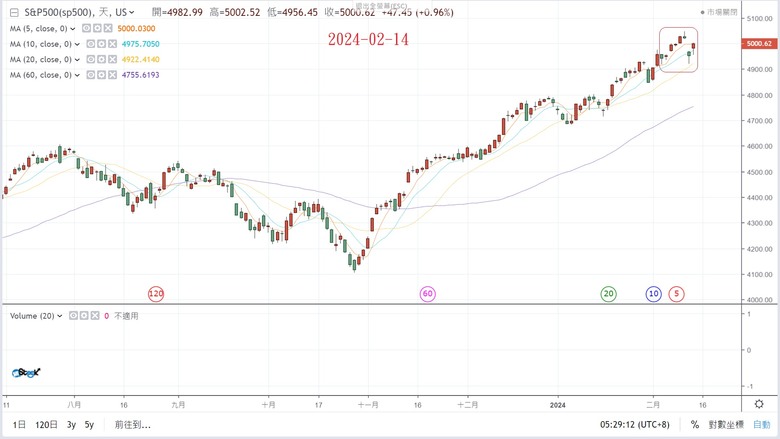Open settings for the MA 5 indicator
Image resolution: width=780 pixels, height=439 pixels.
point(98,28)
